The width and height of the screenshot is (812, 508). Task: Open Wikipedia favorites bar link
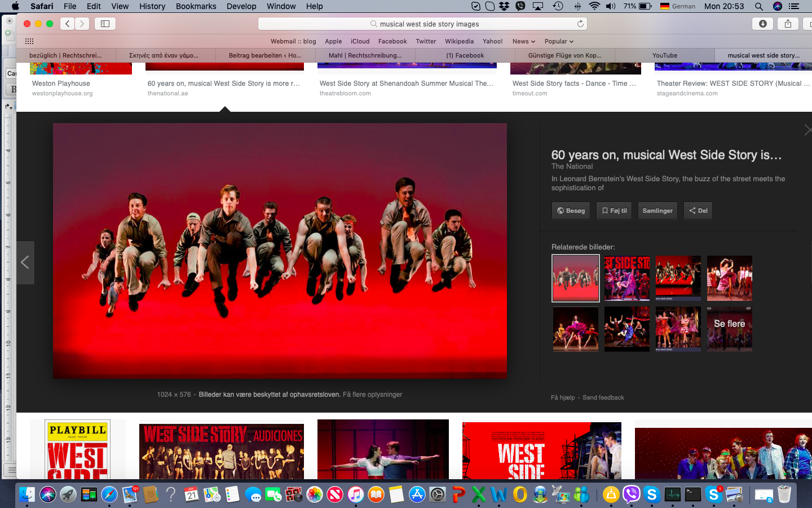(459, 41)
